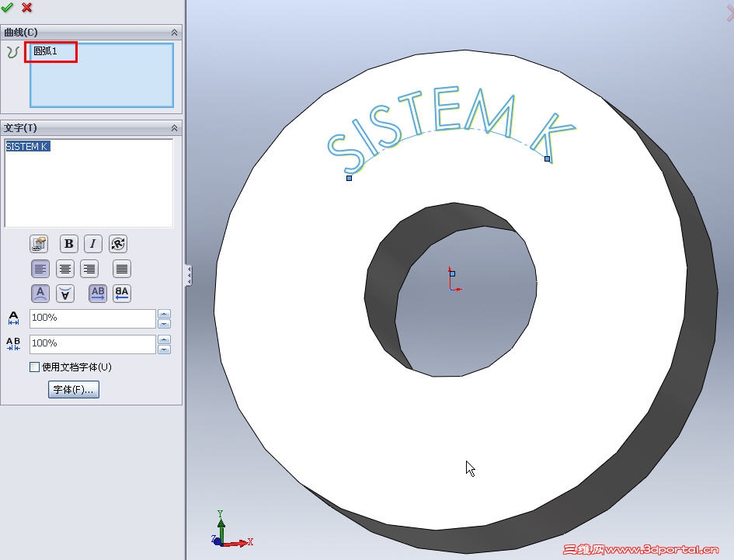Click the curve selection icon beside the list
Viewport: 734px width, 560px height.
(x=12, y=51)
